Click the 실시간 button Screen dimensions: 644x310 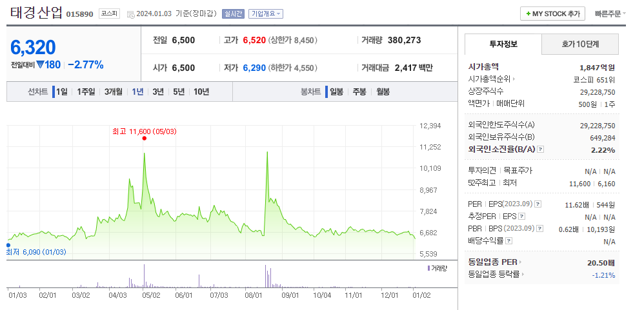point(234,14)
